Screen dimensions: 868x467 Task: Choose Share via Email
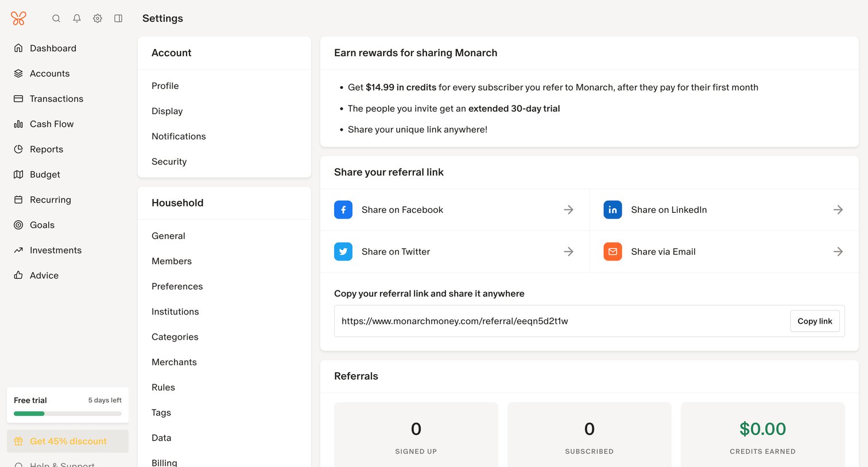[724, 251]
